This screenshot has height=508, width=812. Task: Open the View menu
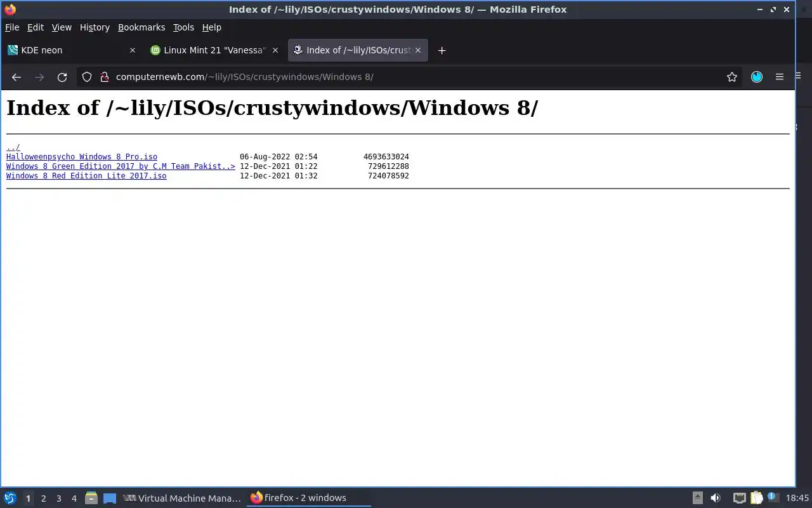point(62,27)
